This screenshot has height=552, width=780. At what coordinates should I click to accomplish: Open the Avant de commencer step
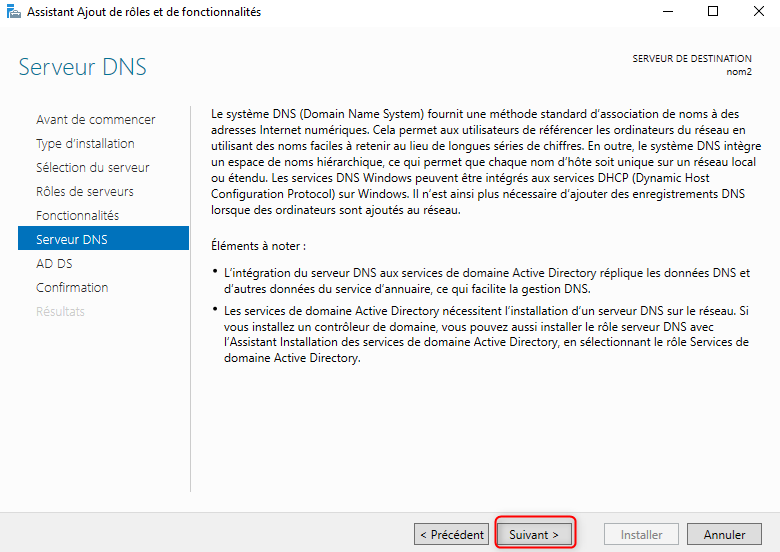pos(96,120)
